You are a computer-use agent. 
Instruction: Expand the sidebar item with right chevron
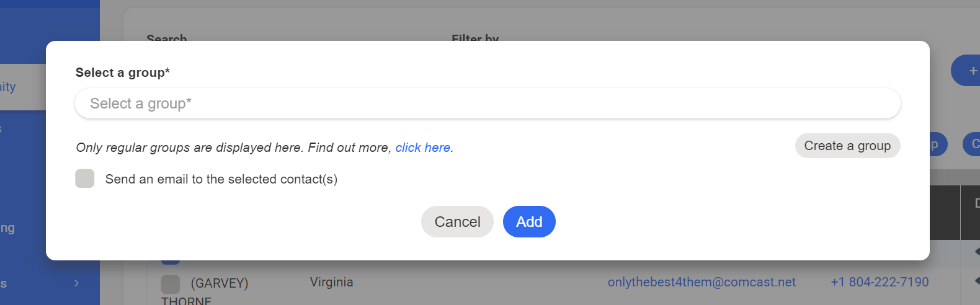(76, 283)
